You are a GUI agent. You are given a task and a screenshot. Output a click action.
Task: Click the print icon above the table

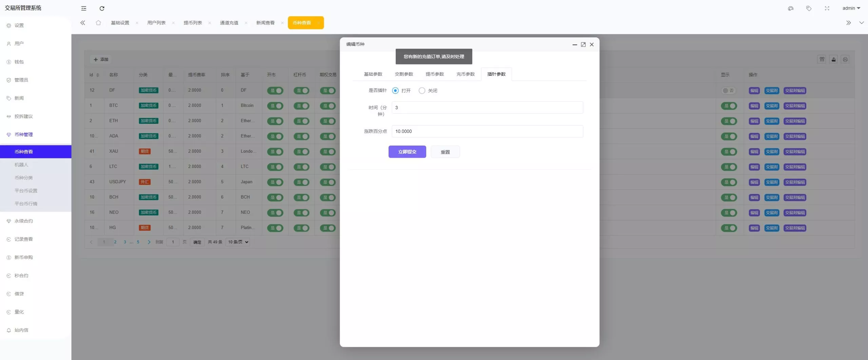(x=845, y=59)
